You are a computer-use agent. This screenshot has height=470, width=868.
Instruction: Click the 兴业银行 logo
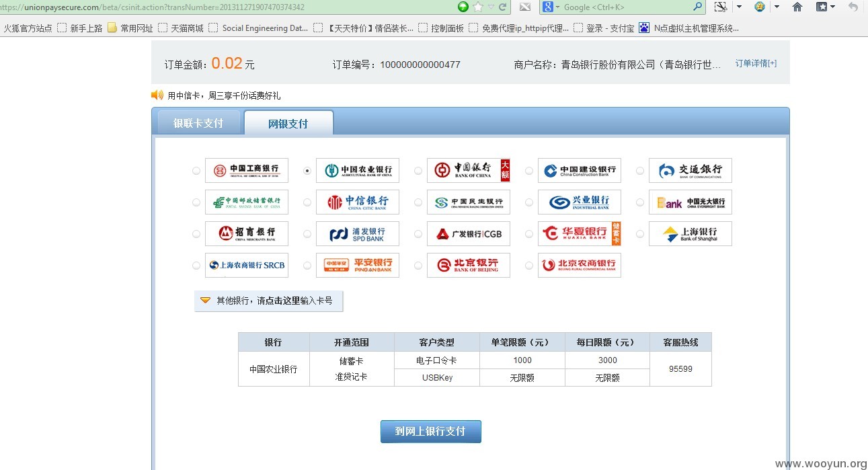click(580, 202)
